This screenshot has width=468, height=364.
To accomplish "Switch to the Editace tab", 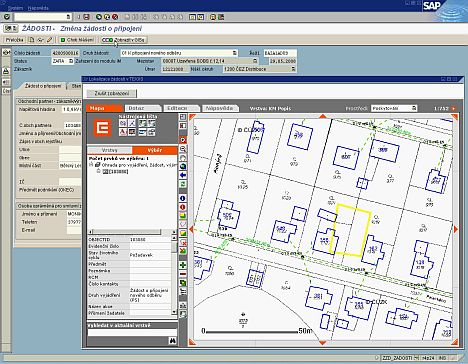I will pyautogui.click(x=181, y=108).
